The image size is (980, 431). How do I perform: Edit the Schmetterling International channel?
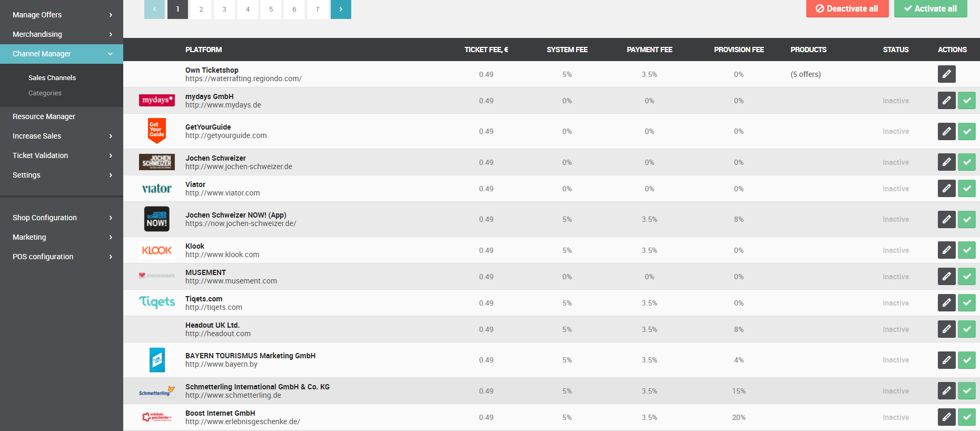[946, 391]
